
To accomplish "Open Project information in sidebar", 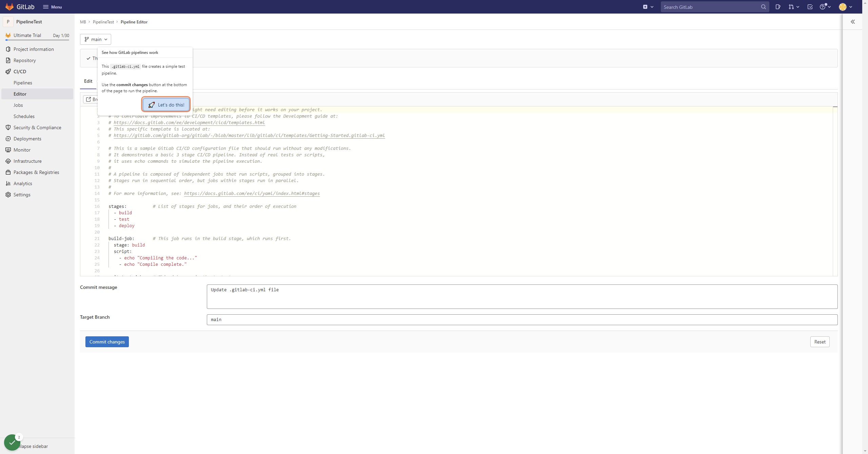I will pyautogui.click(x=37, y=49).
